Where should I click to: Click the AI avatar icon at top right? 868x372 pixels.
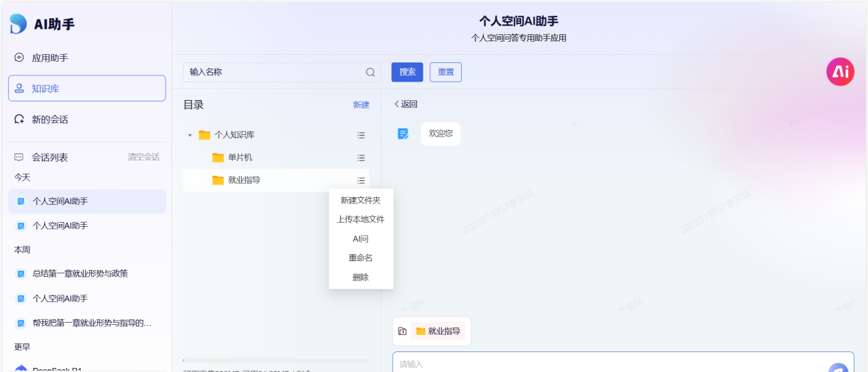point(840,72)
